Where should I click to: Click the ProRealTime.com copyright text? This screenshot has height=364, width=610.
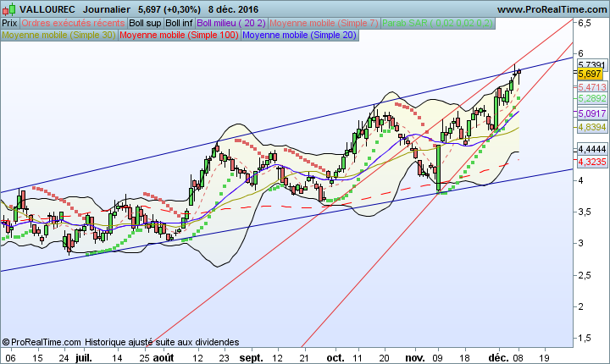(42, 342)
